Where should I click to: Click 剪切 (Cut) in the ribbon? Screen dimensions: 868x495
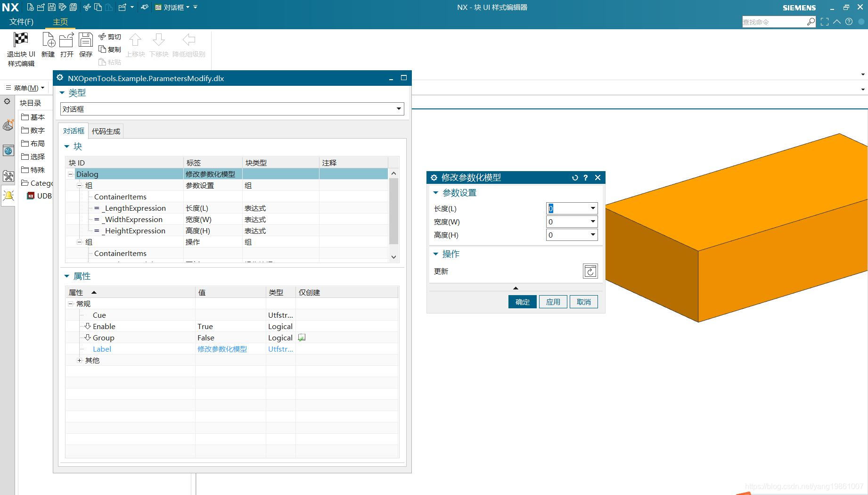[x=110, y=37]
